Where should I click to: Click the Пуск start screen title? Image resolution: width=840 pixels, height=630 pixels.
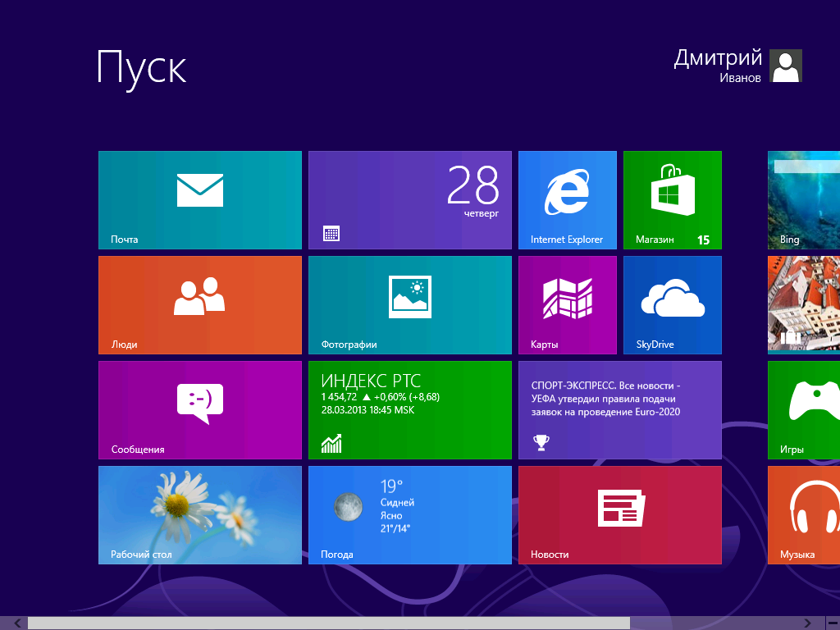(141, 69)
